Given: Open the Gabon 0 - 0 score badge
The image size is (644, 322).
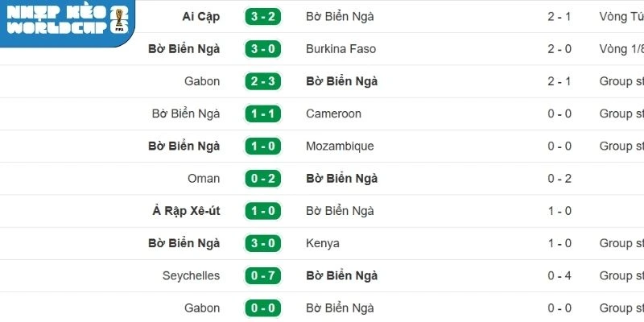Looking at the screenshot, I should coord(262,308).
